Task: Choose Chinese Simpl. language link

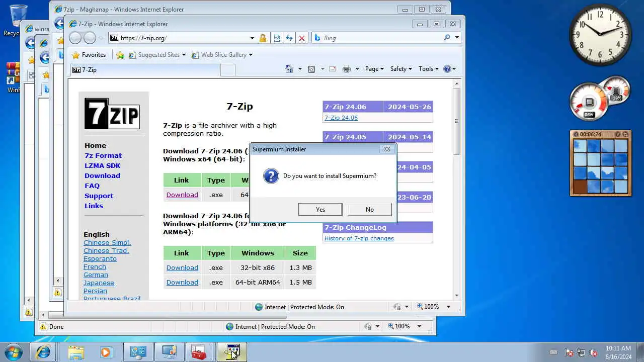Action: click(x=107, y=242)
